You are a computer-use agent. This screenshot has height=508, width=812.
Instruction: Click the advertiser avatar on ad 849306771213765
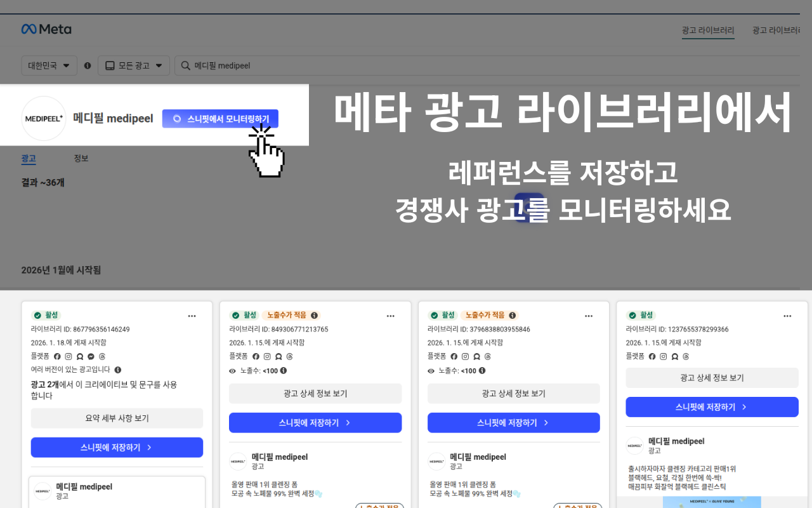(238, 462)
